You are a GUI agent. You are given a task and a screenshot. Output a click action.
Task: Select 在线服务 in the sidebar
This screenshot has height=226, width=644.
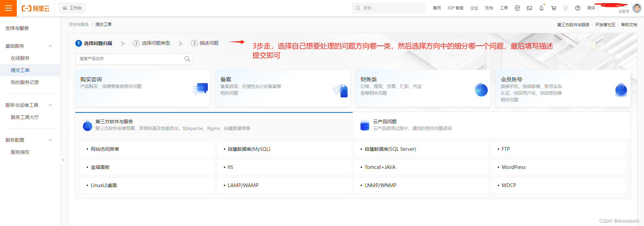[x=20, y=58]
